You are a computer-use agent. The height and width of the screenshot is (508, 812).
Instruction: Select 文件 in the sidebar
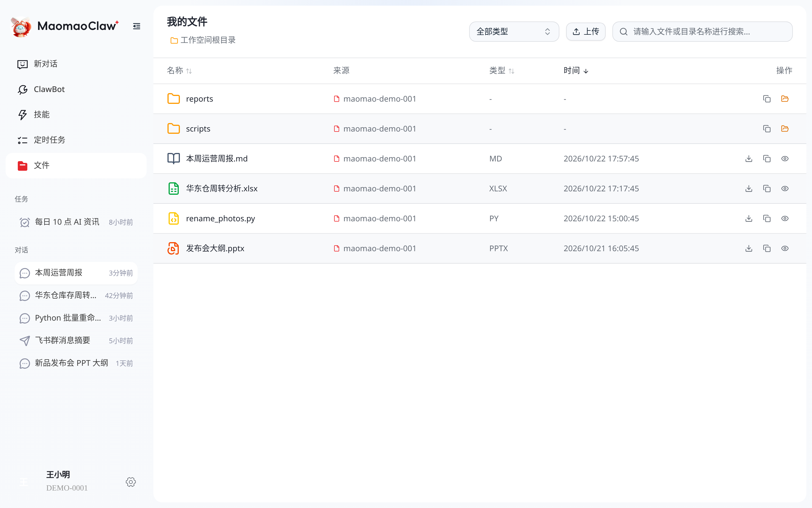click(x=76, y=165)
